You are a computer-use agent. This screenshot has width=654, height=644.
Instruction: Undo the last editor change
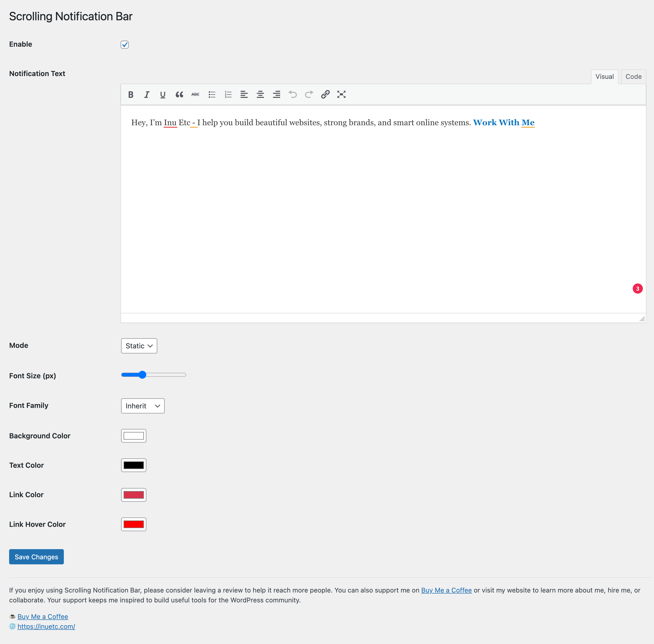[293, 95]
